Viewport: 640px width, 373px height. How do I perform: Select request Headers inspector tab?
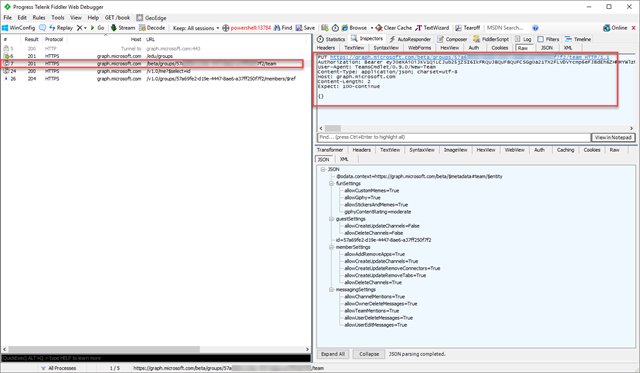(326, 48)
